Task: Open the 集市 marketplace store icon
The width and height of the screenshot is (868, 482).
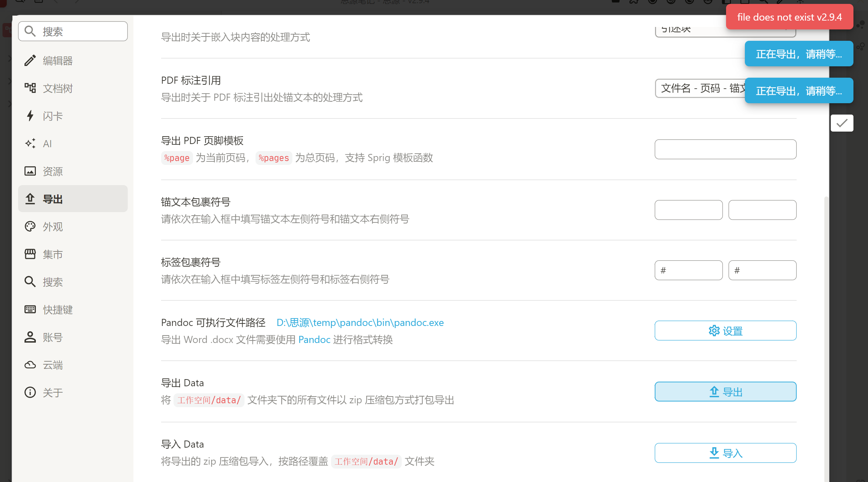Action: (x=30, y=254)
